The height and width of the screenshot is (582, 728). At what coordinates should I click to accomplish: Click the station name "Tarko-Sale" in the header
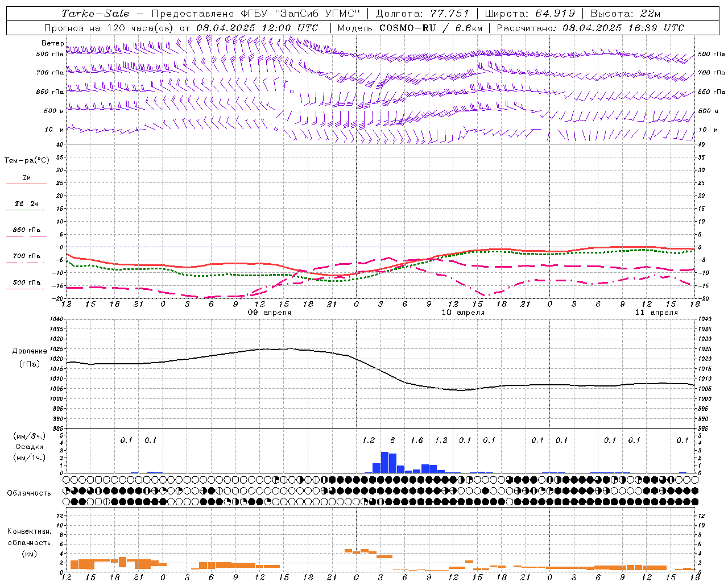[96, 14]
